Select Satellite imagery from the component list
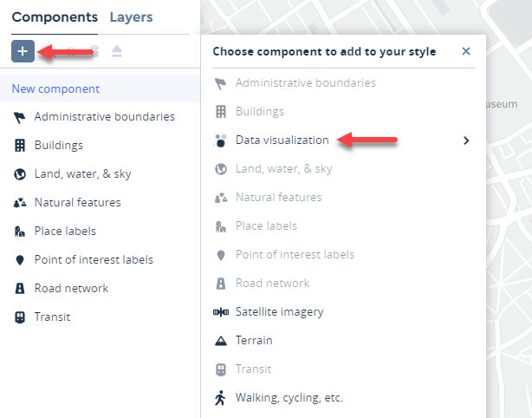532x418 pixels. (x=279, y=311)
